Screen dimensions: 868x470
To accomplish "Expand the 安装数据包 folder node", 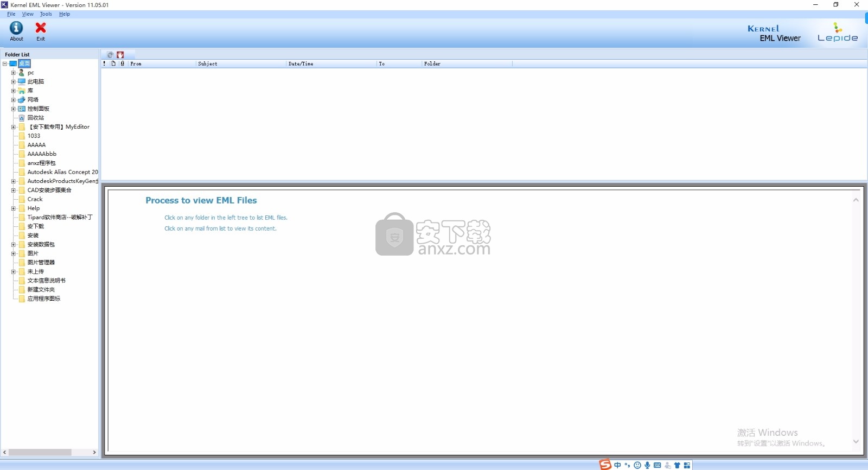I will (14, 244).
